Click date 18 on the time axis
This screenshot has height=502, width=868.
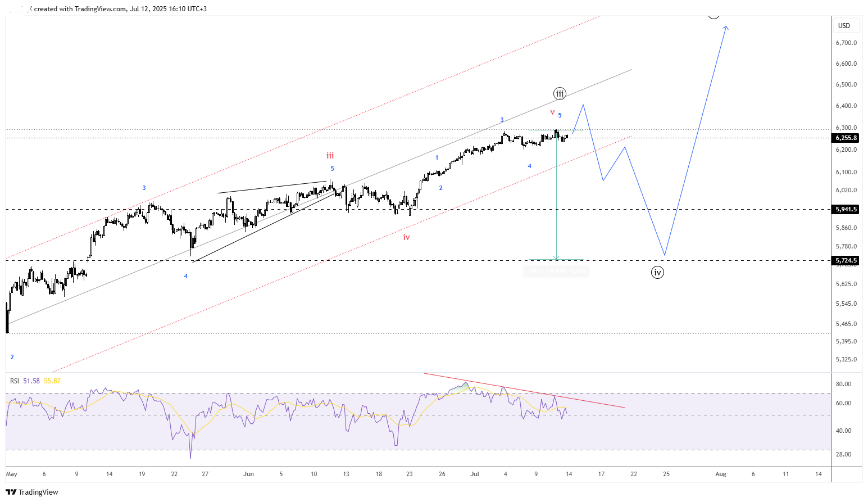click(x=379, y=474)
